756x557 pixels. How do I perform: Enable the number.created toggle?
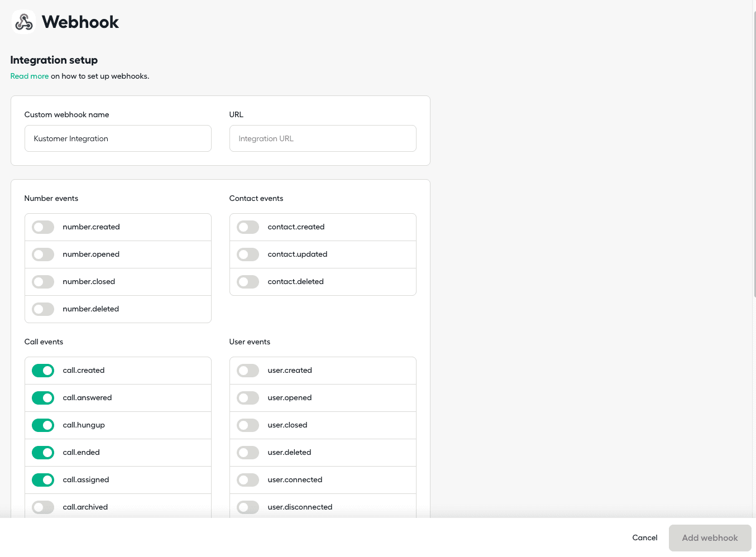click(43, 227)
